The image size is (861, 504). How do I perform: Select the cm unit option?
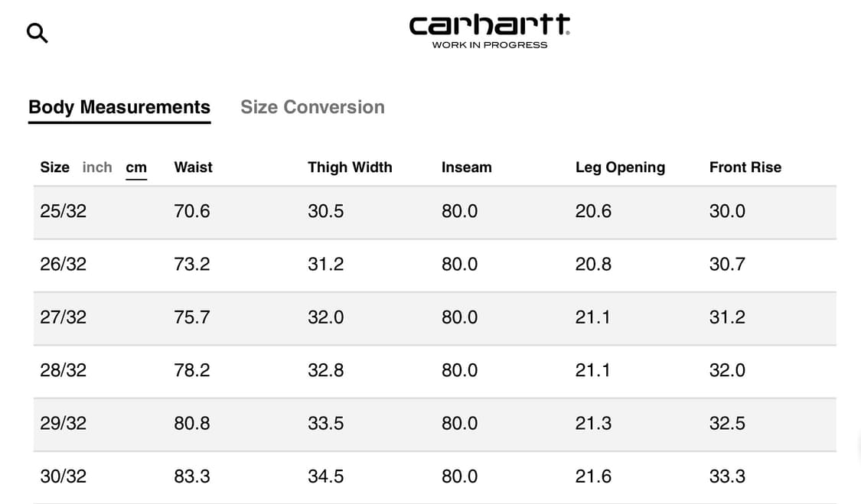[136, 167]
